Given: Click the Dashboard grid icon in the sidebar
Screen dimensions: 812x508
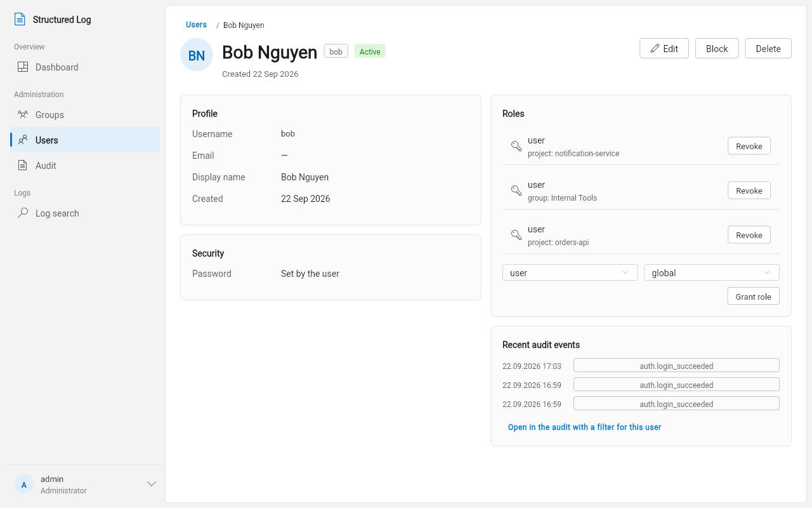Looking at the screenshot, I should tap(23, 67).
